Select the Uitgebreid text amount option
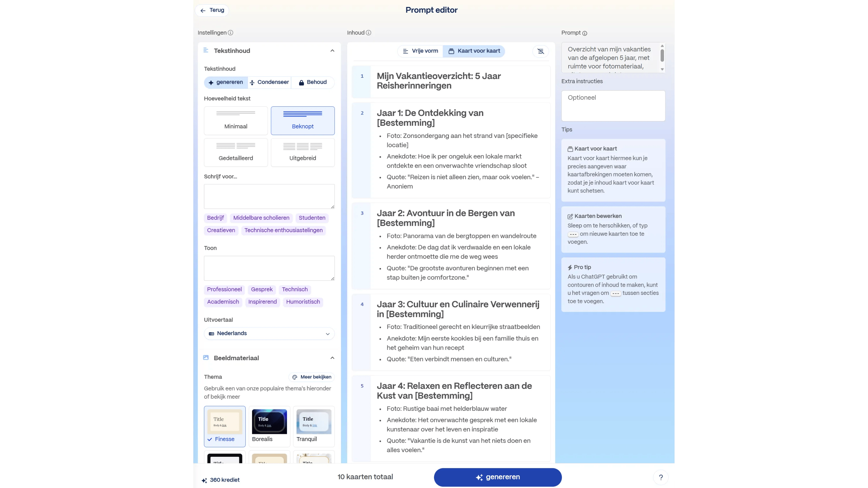Screen dimensions: 868x488 coord(302,152)
